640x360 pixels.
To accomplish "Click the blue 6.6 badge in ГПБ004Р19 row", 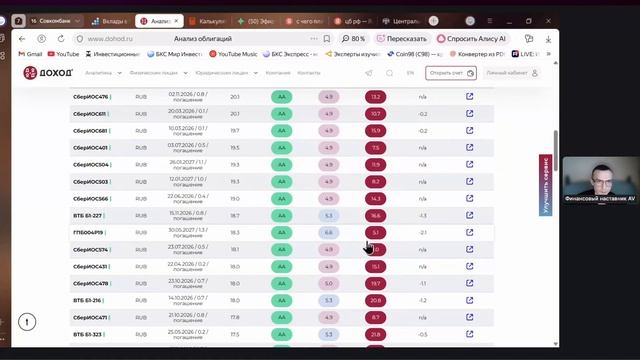I will tap(329, 233).
